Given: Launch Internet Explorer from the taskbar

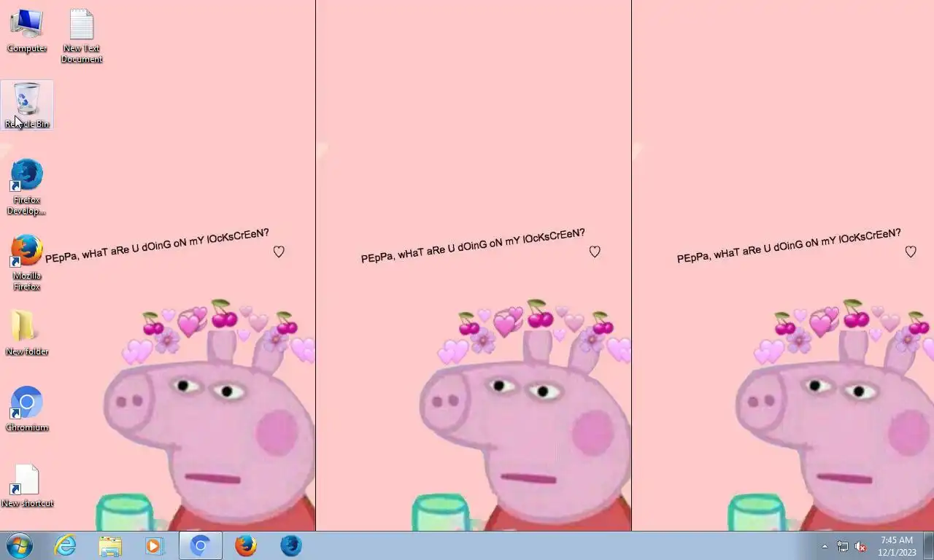Looking at the screenshot, I should pos(66,545).
